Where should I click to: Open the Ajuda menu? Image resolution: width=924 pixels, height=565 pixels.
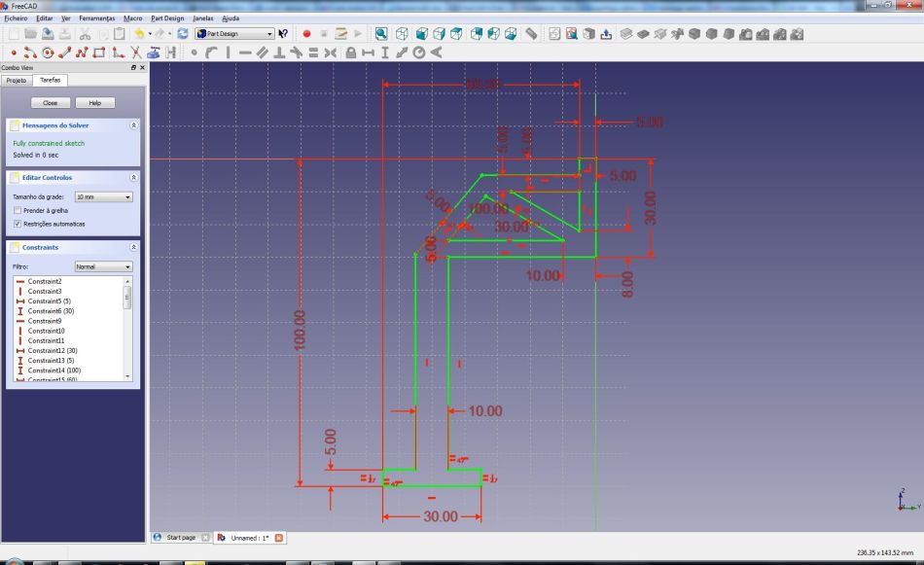pyautogui.click(x=231, y=18)
